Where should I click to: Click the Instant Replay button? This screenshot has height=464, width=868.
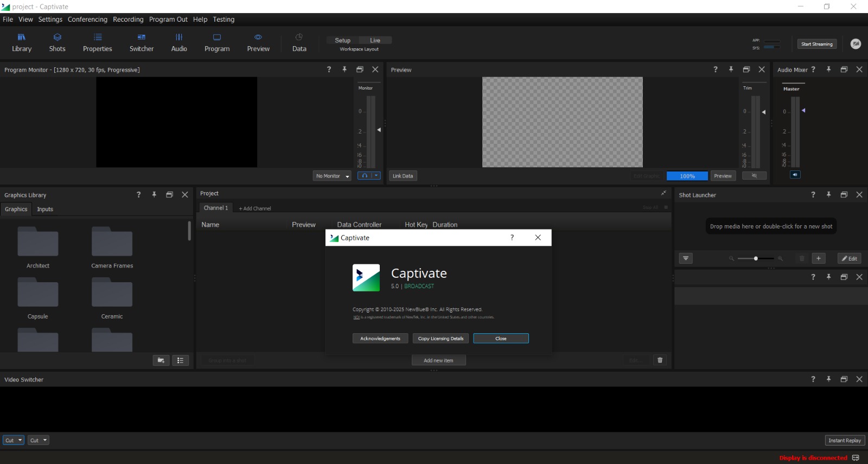[x=845, y=440]
